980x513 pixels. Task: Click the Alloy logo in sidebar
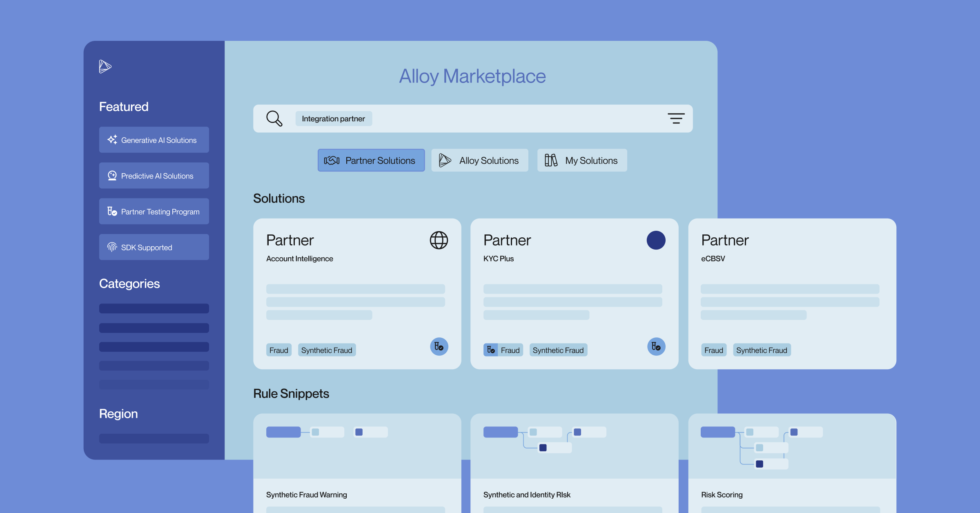click(x=105, y=66)
